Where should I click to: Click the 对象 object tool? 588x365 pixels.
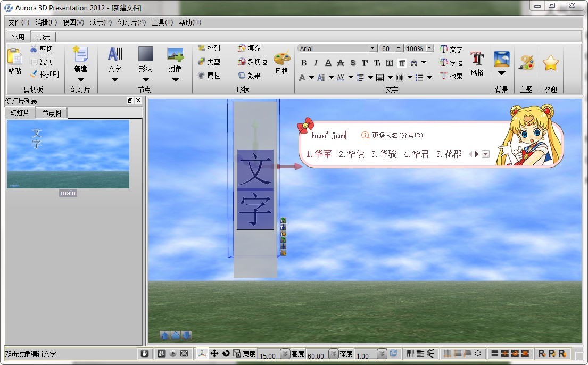(x=176, y=59)
